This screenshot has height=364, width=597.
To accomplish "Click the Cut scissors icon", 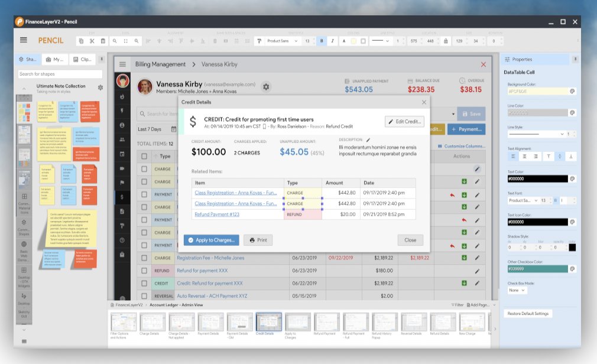I will tap(92, 41).
